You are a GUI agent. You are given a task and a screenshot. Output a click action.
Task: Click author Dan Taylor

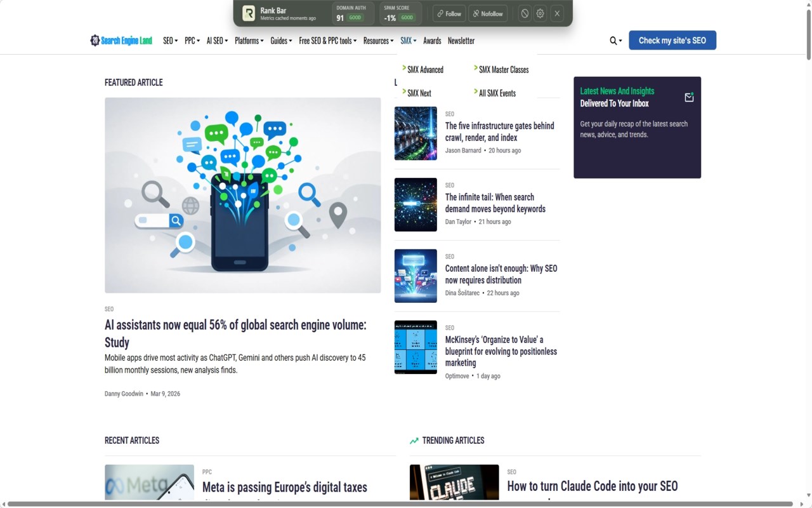pyautogui.click(x=458, y=222)
